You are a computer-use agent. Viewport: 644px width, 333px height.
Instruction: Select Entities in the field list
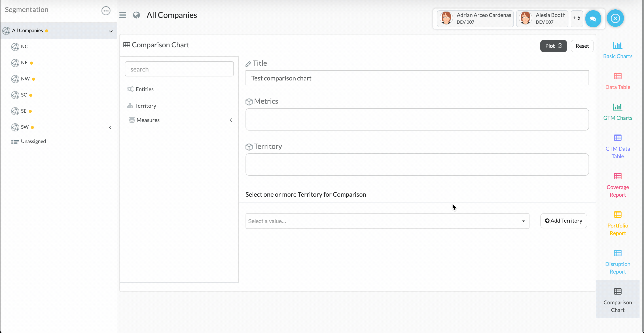[x=144, y=89]
